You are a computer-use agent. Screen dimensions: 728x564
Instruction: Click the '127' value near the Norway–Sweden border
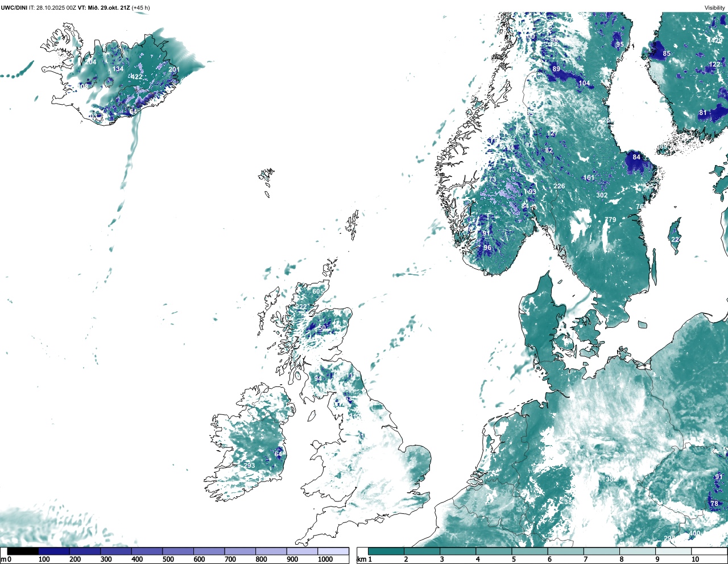click(552, 134)
